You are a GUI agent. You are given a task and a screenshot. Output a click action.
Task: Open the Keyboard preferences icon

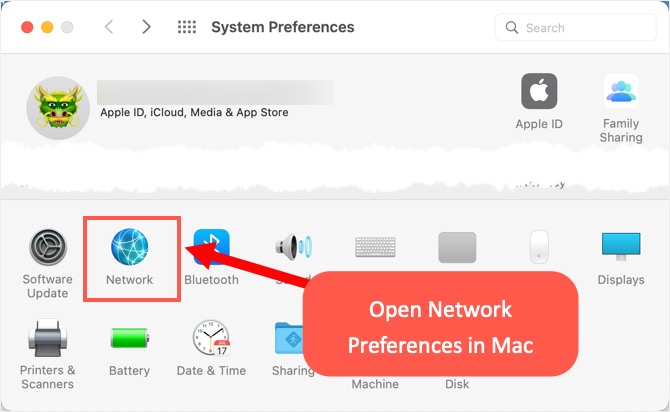coord(375,247)
